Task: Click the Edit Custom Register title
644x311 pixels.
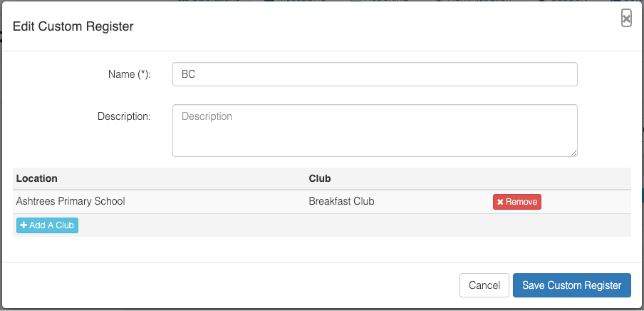Action: click(x=73, y=26)
